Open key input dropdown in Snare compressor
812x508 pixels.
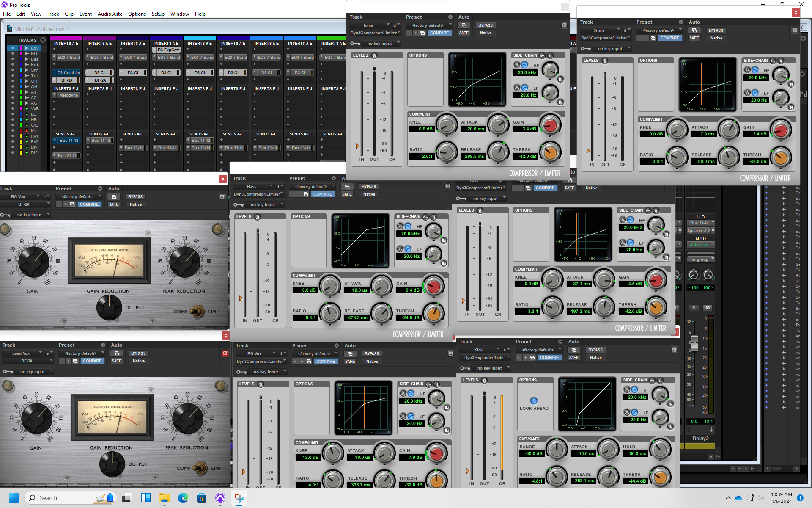(x=609, y=49)
